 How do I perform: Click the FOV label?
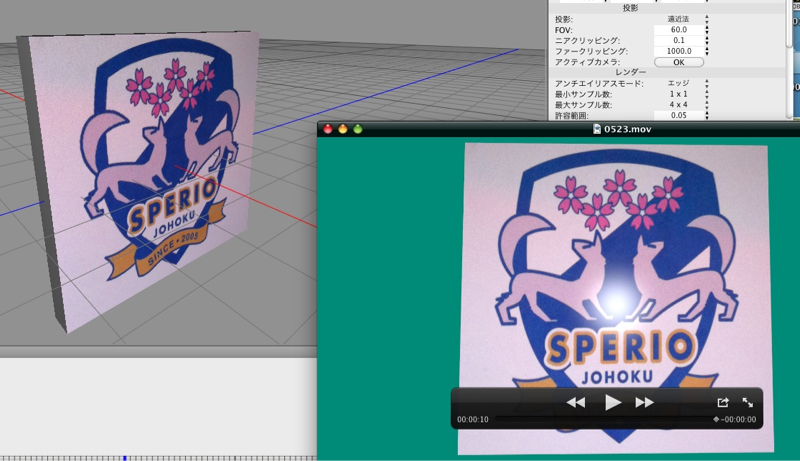pos(564,30)
